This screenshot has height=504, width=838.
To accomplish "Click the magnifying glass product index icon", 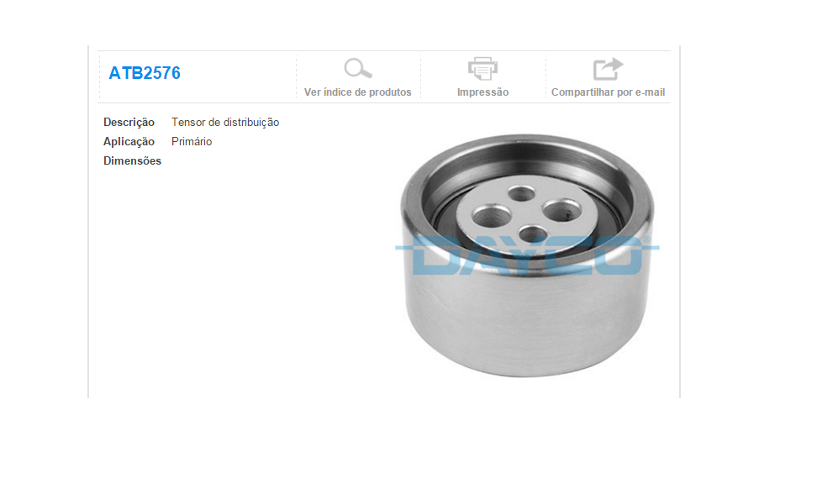I will (357, 69).
